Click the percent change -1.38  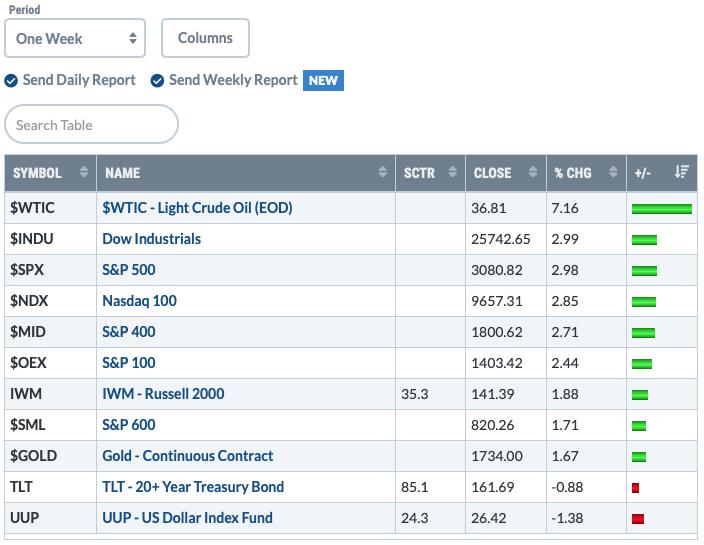tap(567, 518)
